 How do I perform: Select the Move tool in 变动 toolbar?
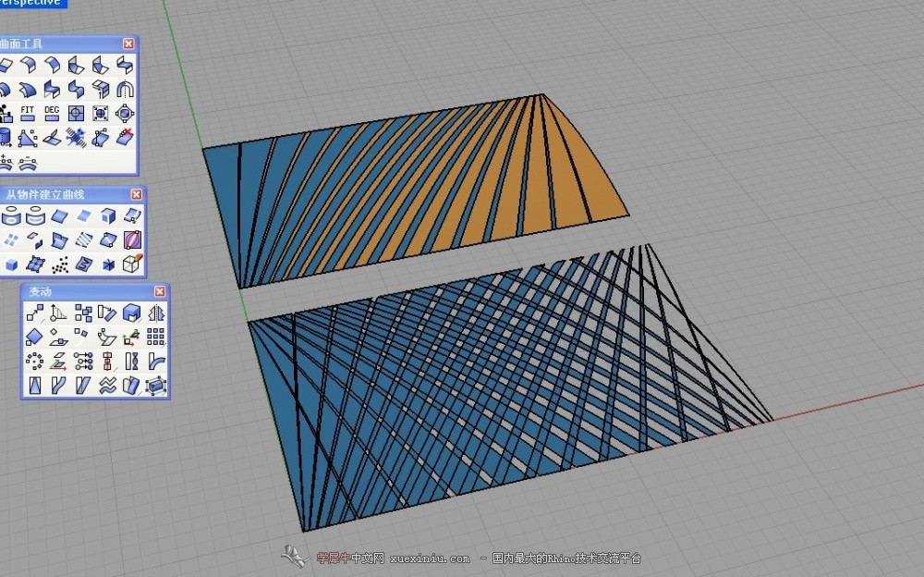34,313
